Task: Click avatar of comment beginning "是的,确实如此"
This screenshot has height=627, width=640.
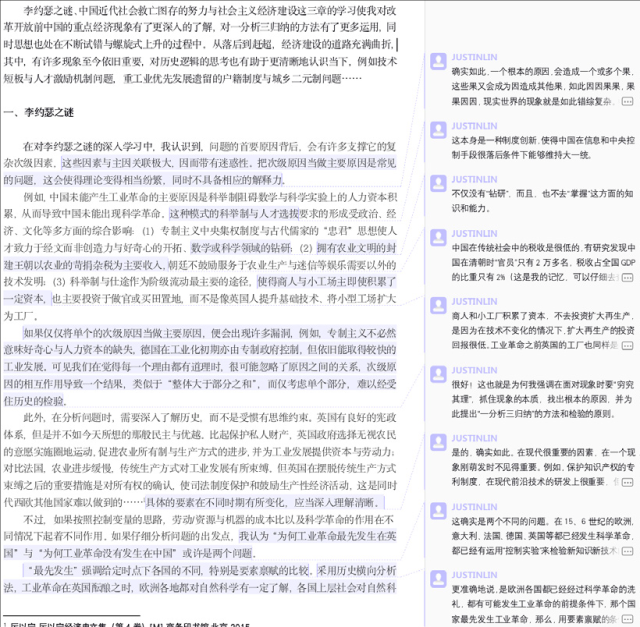Action: tap(438, 442)
